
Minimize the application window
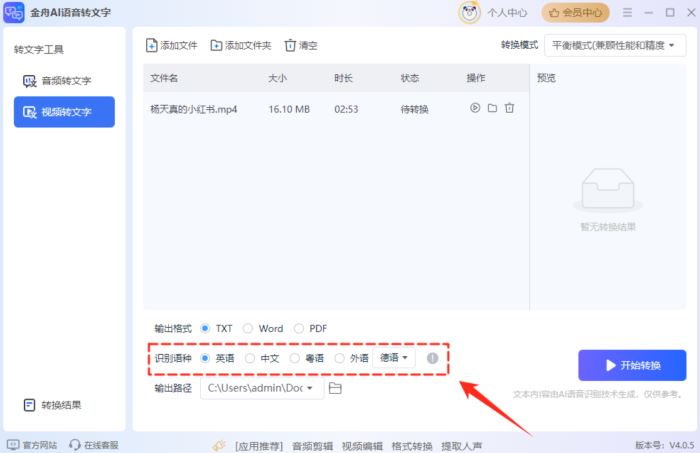649,12
